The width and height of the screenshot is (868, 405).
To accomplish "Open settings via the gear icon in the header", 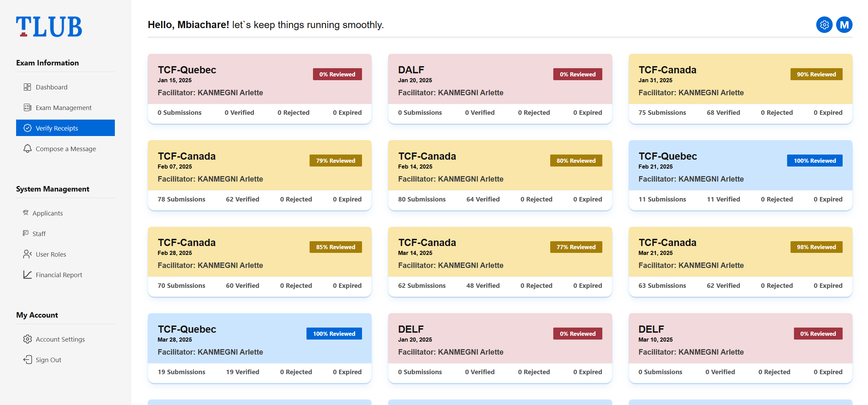I will pos(824,25).
